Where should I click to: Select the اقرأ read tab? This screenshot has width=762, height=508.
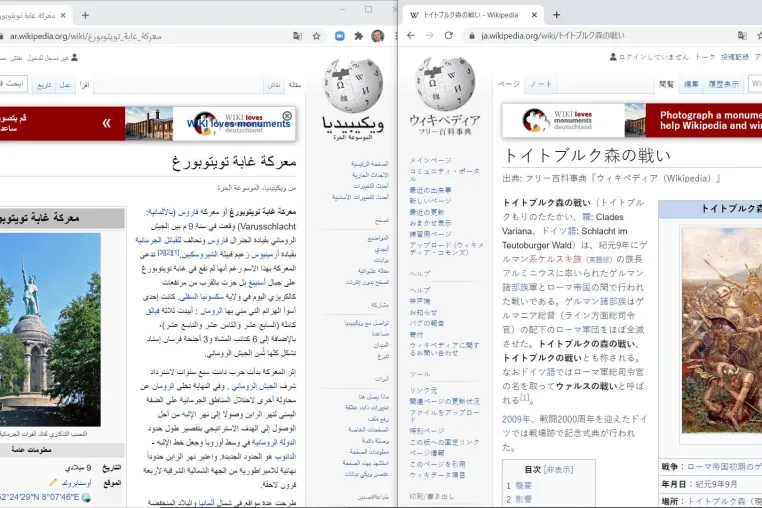click(x=84, y=85)
